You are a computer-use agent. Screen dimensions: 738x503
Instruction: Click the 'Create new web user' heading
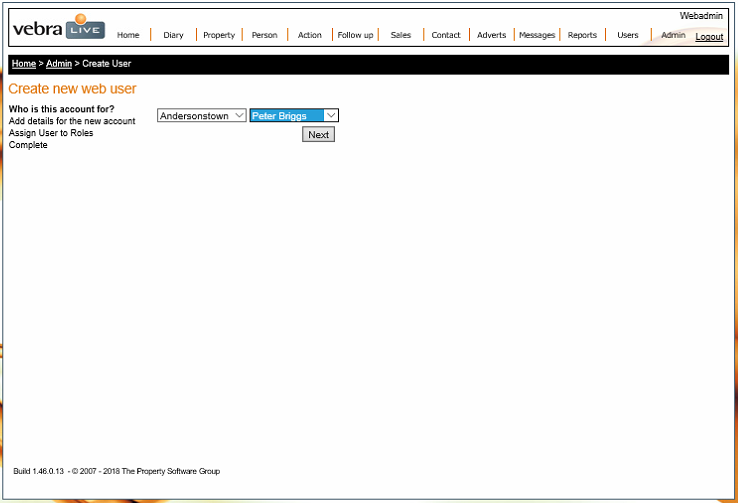click(72, 88)
